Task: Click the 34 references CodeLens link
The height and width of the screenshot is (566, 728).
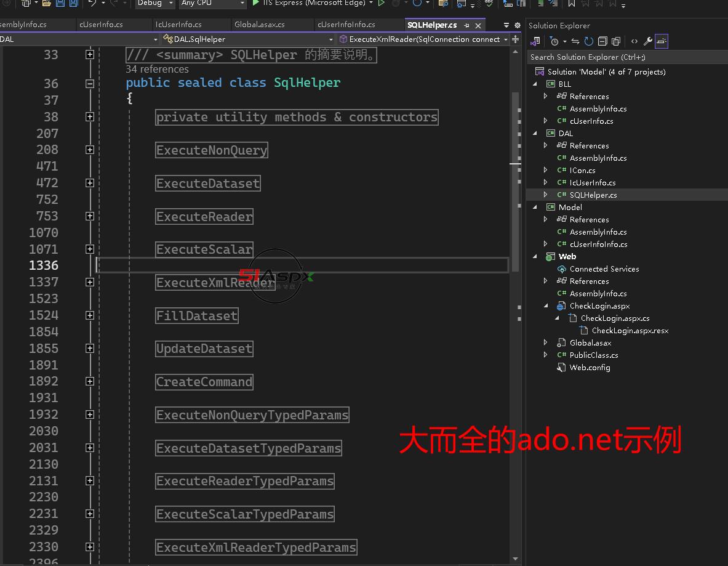Action: tap(157, 69)
